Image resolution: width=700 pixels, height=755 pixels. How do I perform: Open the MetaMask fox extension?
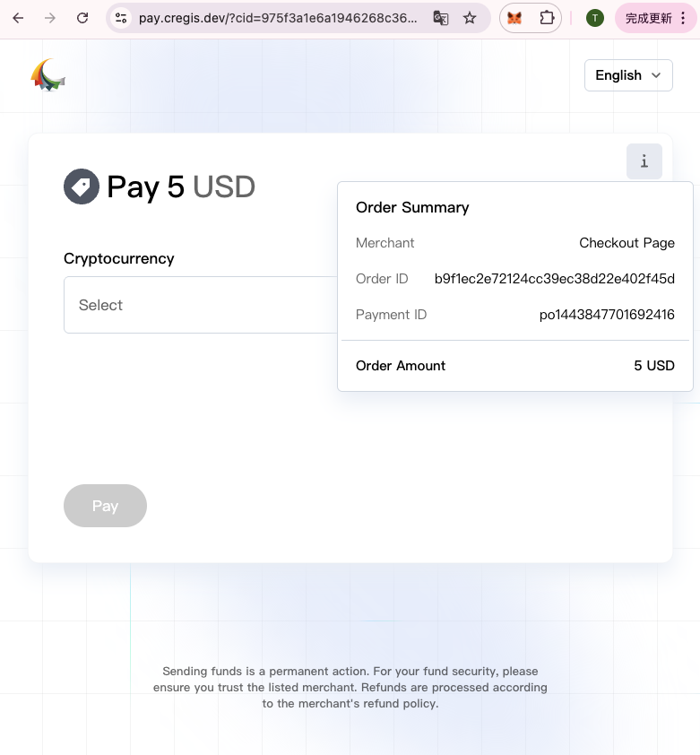click(x=514, y=18)
